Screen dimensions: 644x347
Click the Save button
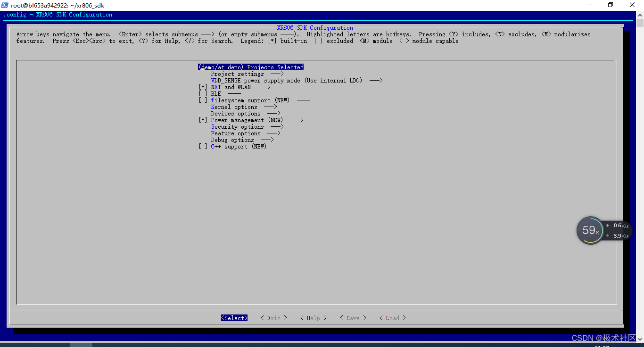353,318
